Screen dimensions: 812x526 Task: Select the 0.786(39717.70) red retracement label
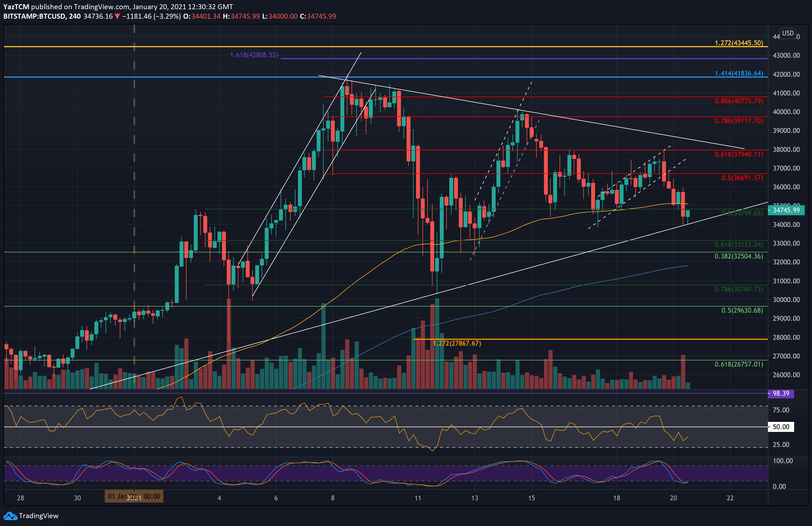pyautogui.click(x=739, y=121)
